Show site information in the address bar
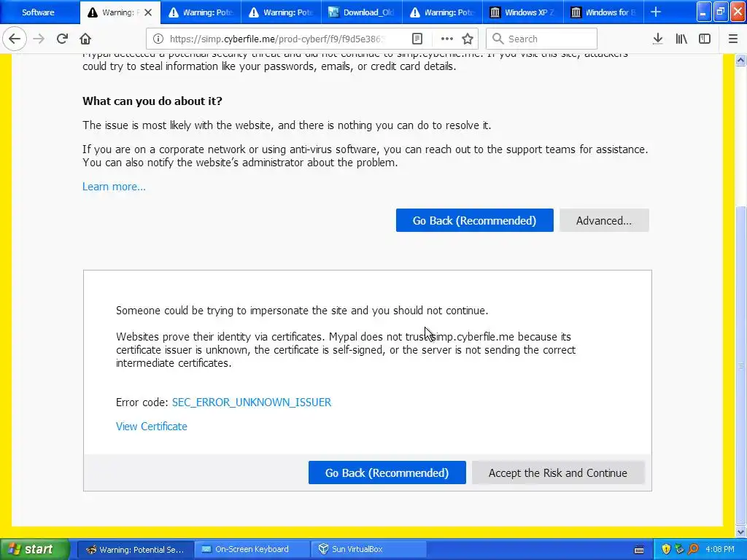 pos(158,39)
